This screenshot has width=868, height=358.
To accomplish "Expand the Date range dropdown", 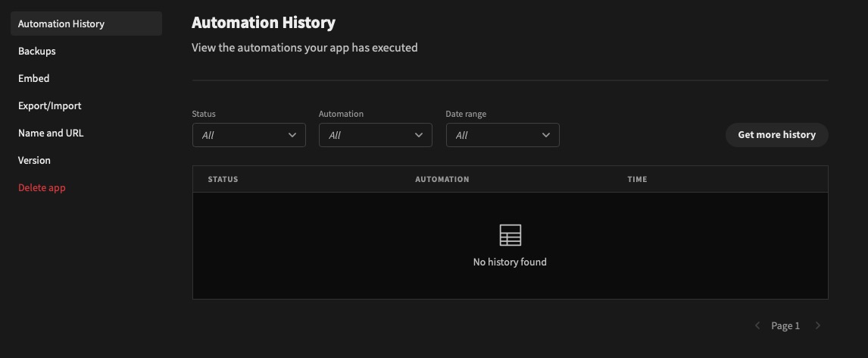I will [503, 135].
